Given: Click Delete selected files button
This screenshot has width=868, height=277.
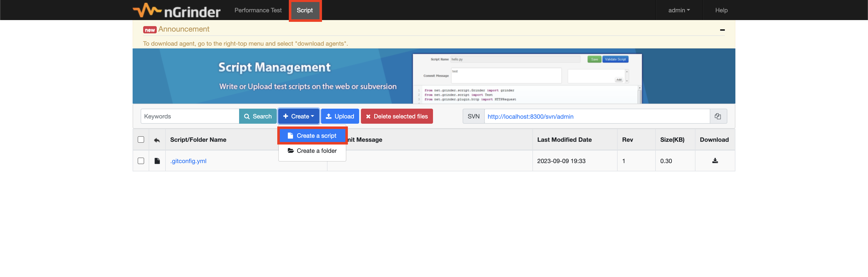Looking at the screenshot, I should pyautogui.click(x=397, y=116).
